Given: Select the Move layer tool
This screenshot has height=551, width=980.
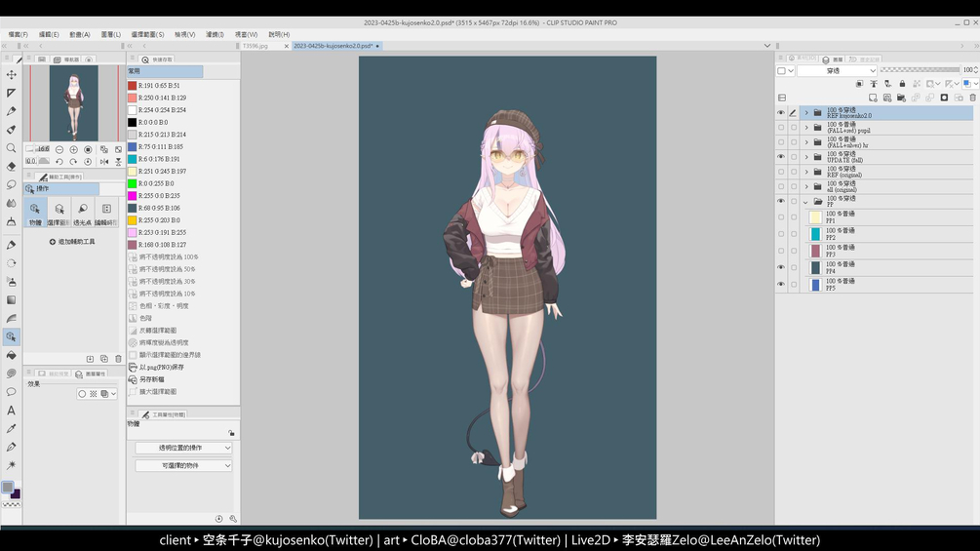Looking at the screenshot, I should 12,74.
